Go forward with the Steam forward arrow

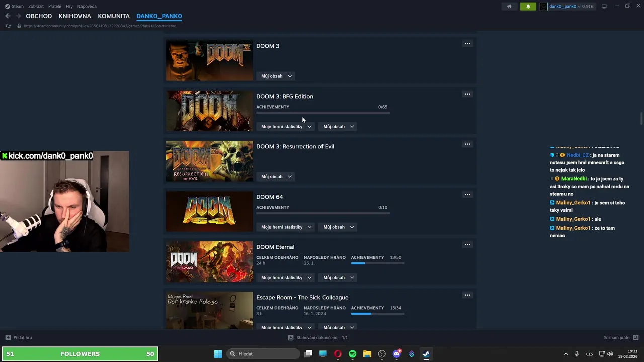18,16
